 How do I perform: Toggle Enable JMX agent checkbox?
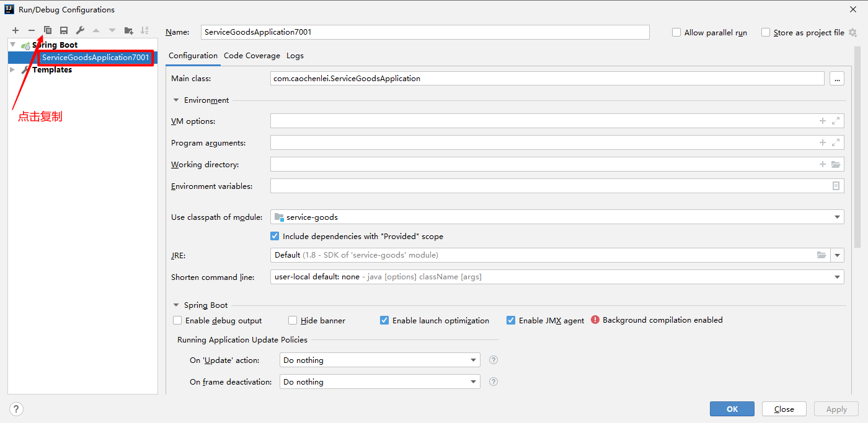point(511,320)
